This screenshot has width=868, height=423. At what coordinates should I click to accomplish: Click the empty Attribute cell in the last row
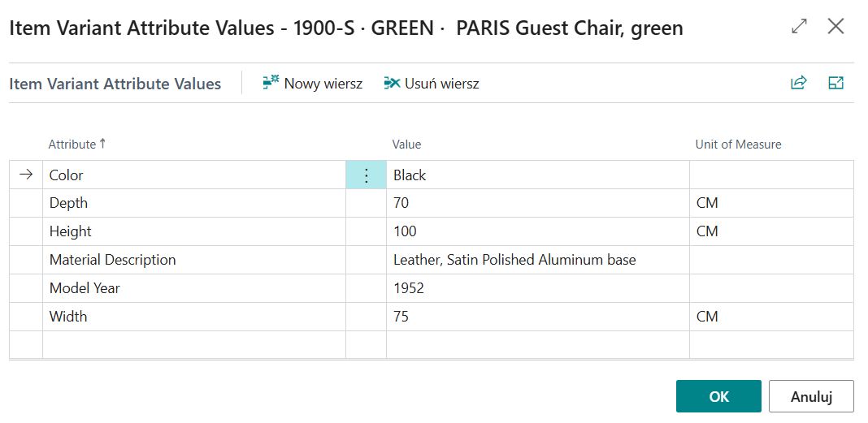(194, 344)
